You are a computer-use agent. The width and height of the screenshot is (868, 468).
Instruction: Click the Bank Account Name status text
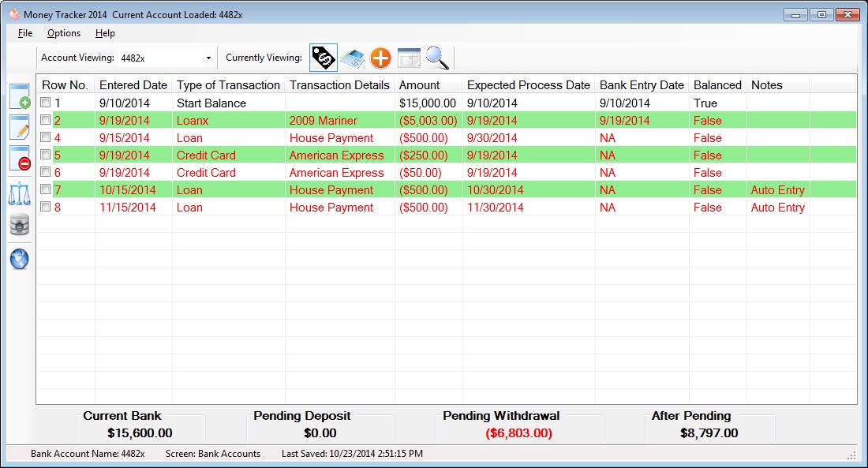point(88,454)
